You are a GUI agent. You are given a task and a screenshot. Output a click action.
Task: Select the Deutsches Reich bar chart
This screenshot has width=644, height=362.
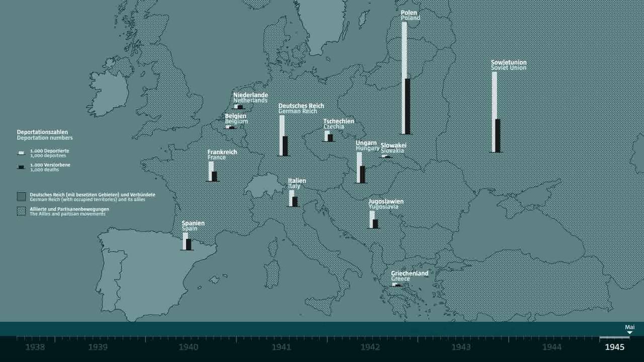(x=282, y=136)
